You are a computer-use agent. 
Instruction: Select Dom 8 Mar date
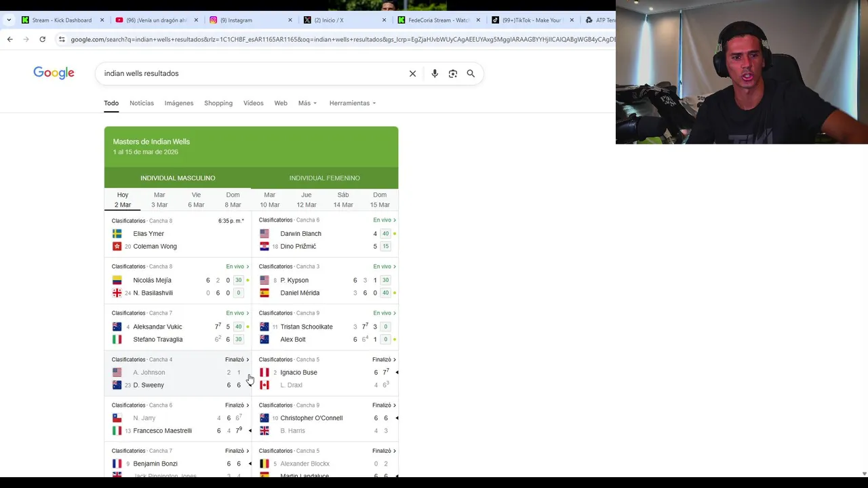233,200
